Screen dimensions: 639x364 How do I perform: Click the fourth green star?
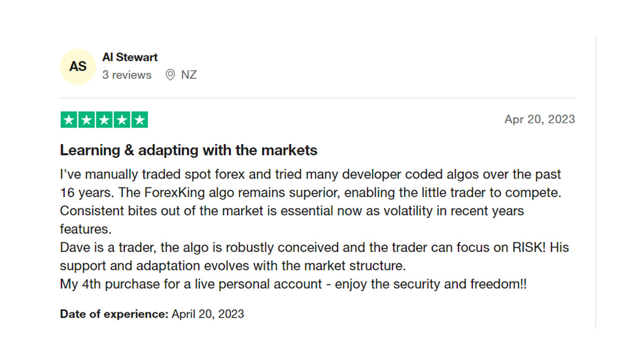point(122,120)
